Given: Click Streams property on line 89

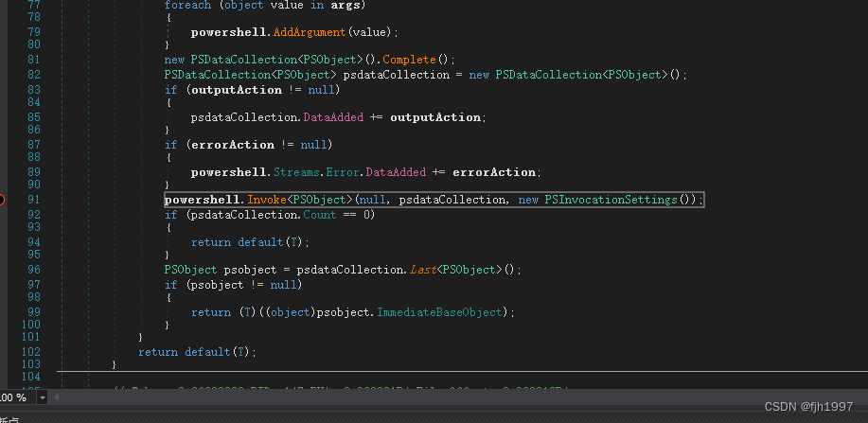Looking at the screenshot, I should [296, 172].
